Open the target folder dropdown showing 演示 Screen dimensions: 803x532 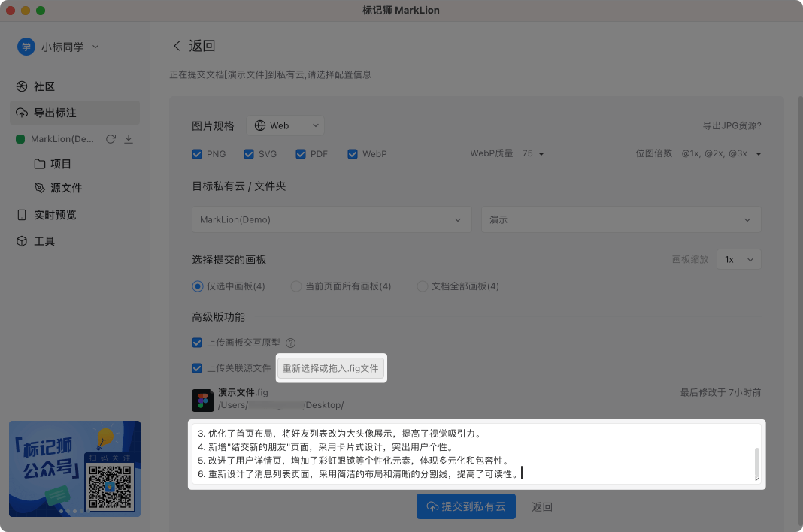click(x=621, y=219)
